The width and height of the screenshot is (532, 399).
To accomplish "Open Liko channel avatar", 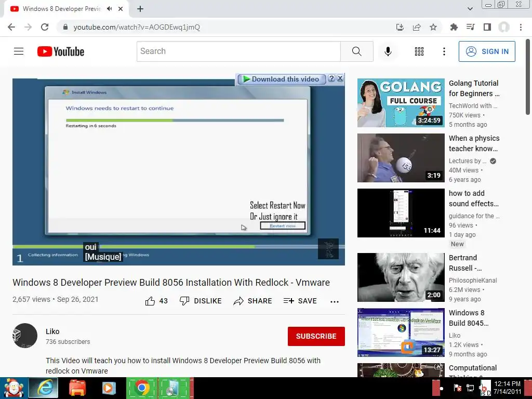I will pos(25,336).
